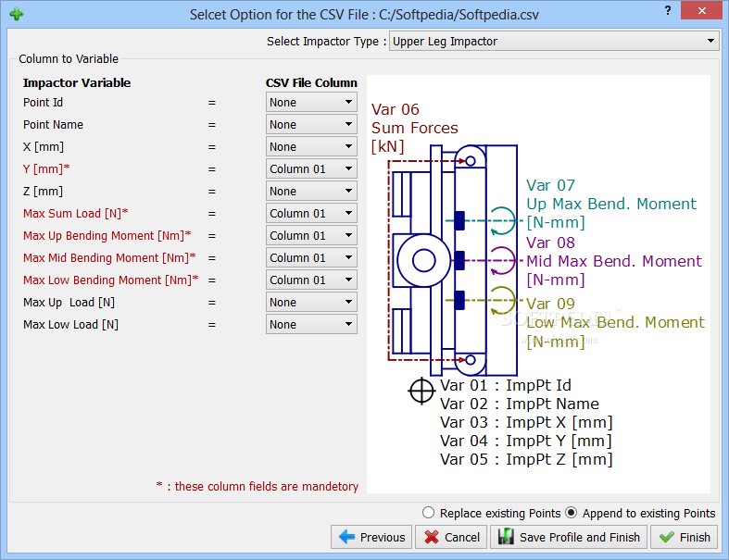The image size is (729, 560).
Task: Click the 'Impactor Variable' header text
Action: point(77,82)
